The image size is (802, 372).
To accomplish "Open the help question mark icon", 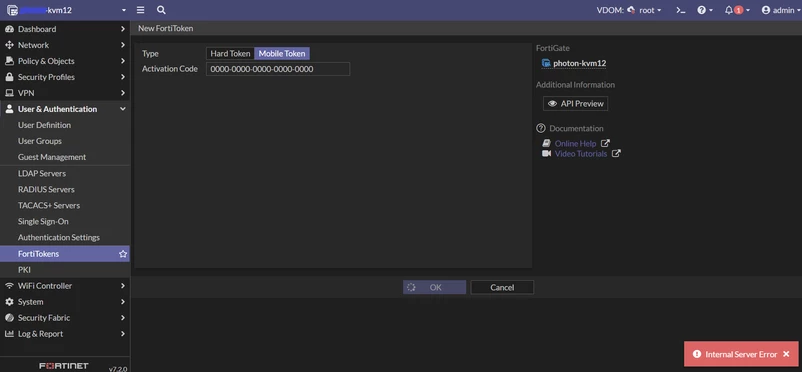I will [x=702, y=10].
